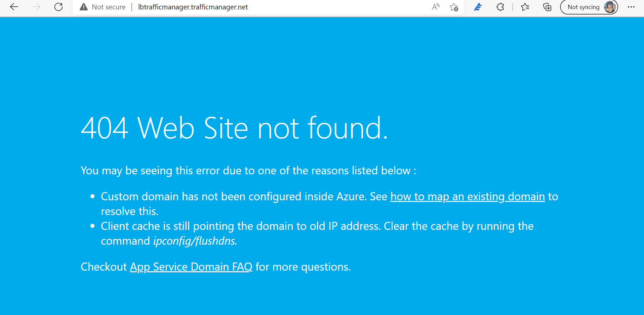Follow the how to map an existing domain link

pos(468,197)
